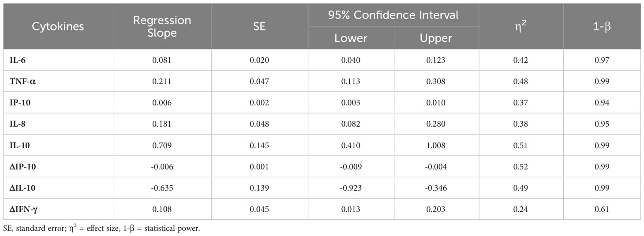Select the 95% Confidence Interval header
Screen dimensions: 644x236
[x=393, y=15]
